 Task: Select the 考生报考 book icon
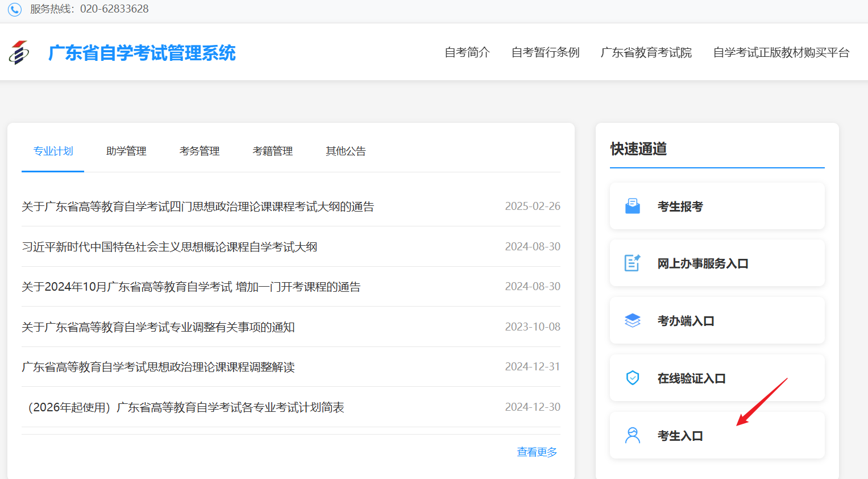pyautogui.click(x=633, y=205)
